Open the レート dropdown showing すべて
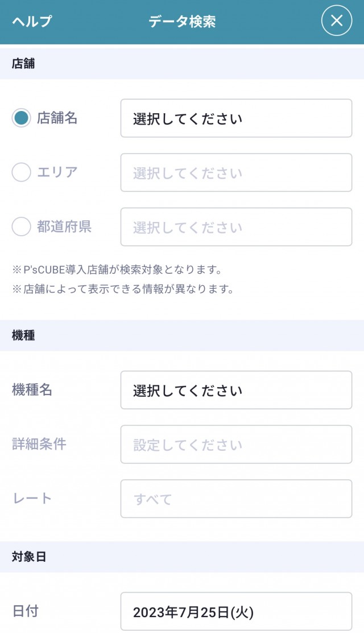Screen dimensions: 364x633 [236, 499]
